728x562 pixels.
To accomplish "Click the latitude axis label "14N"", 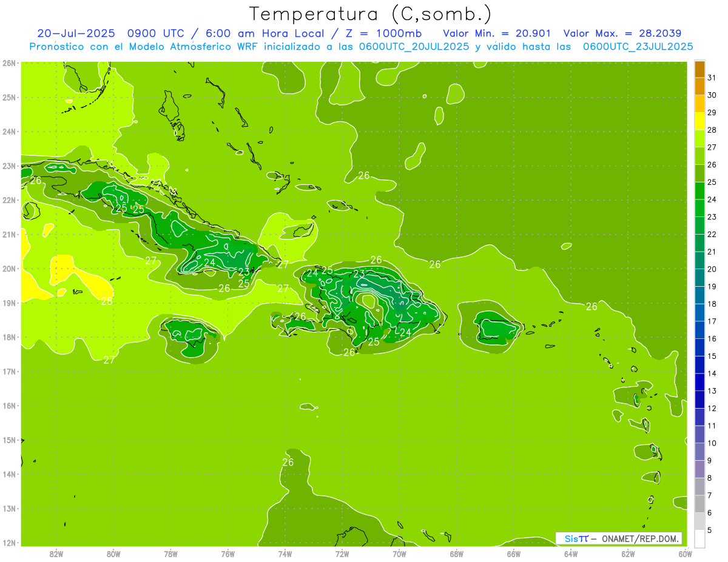I will click(9, 474).
